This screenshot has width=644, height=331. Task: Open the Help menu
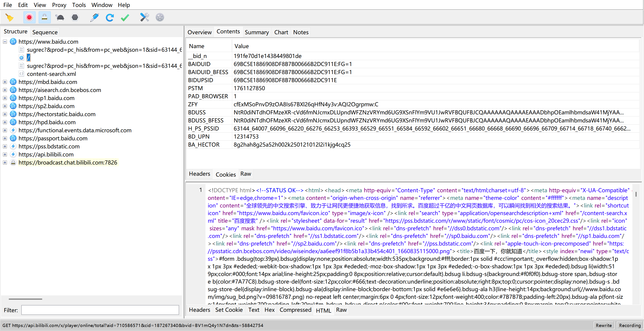point(124,5)
